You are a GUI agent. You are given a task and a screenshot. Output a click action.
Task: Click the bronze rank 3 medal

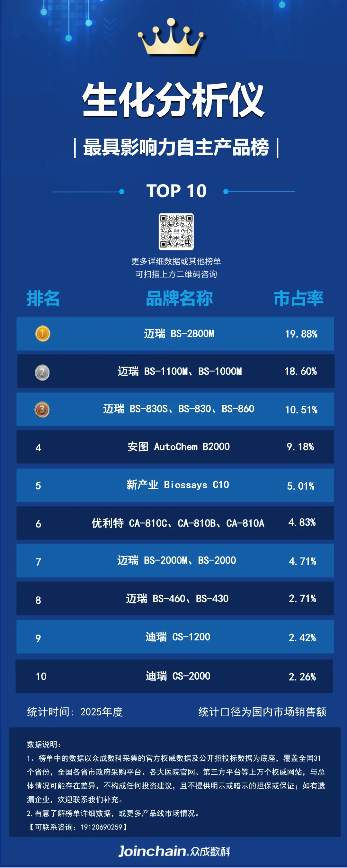[42, 410]
